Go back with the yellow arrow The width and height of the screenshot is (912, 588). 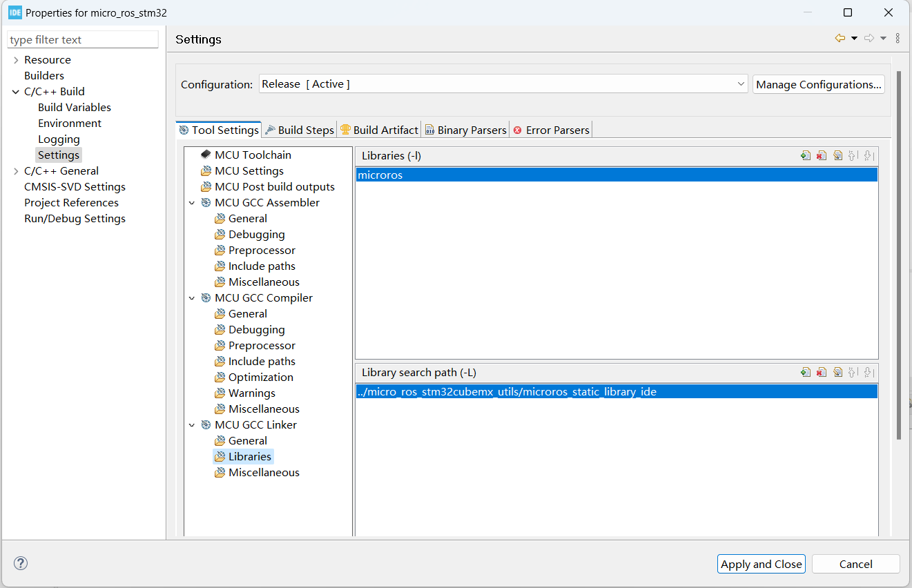coord(840,39)
